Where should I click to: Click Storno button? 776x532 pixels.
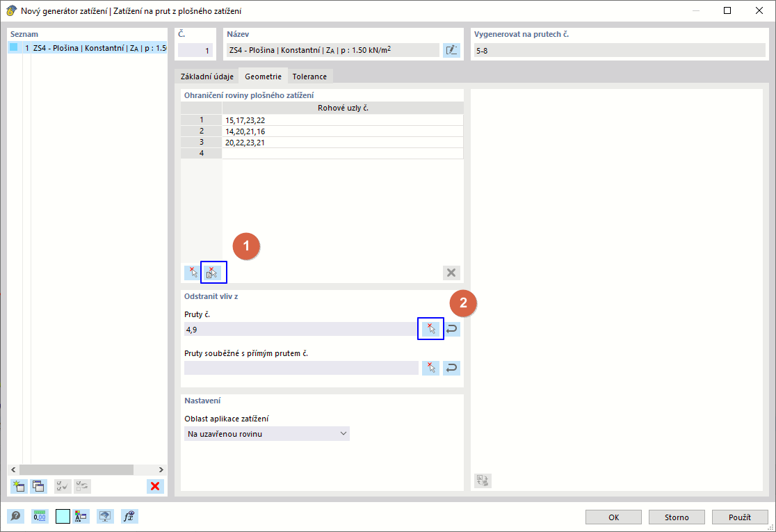[x=677, y=517]
